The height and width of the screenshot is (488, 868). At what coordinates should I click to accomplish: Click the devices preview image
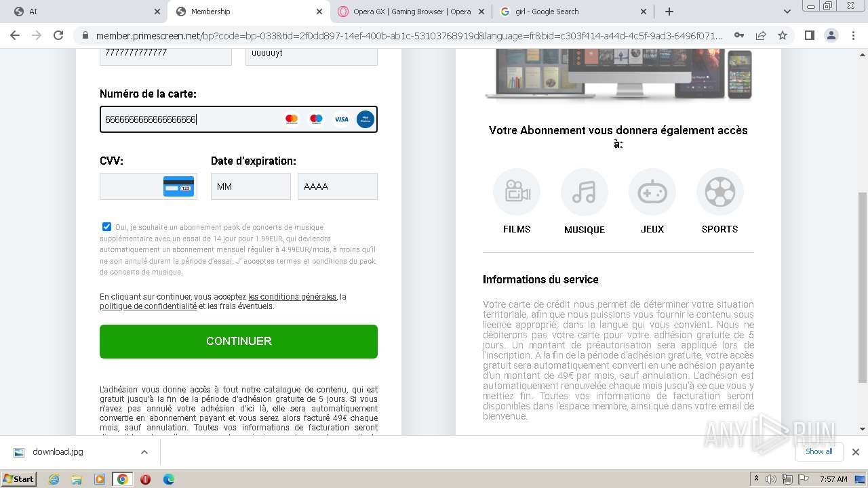tap(618, 75)
